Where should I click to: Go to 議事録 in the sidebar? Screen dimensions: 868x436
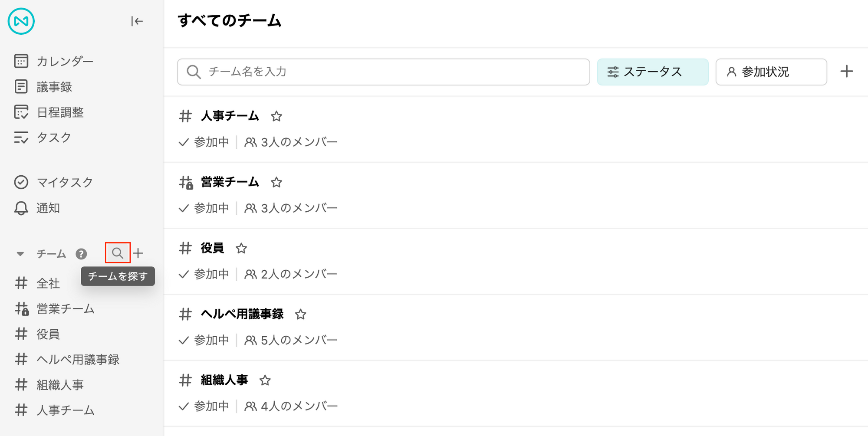click(43, 87)
